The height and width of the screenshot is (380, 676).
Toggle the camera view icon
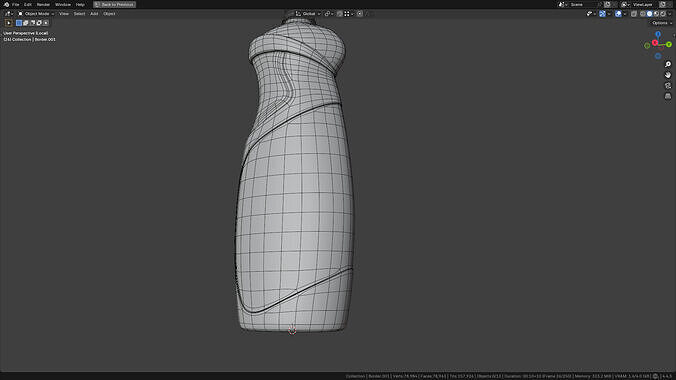(668, 86)
